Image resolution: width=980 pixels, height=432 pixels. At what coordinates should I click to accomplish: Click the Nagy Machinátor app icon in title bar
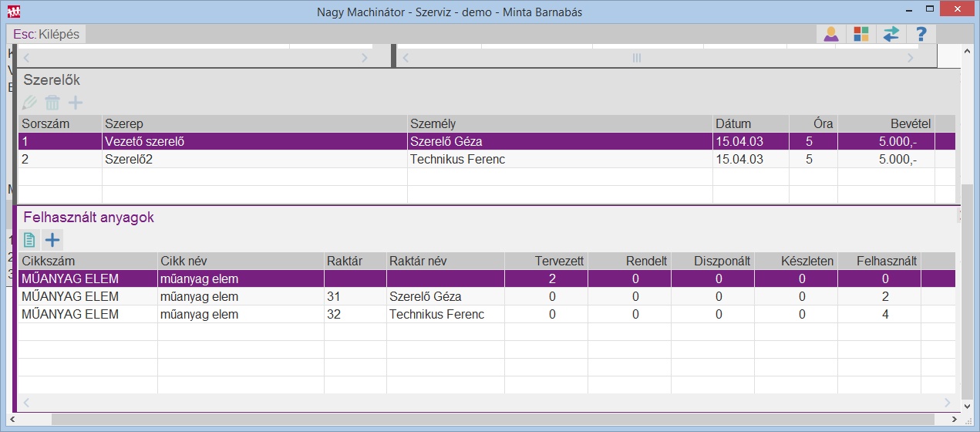coord(14,12)
